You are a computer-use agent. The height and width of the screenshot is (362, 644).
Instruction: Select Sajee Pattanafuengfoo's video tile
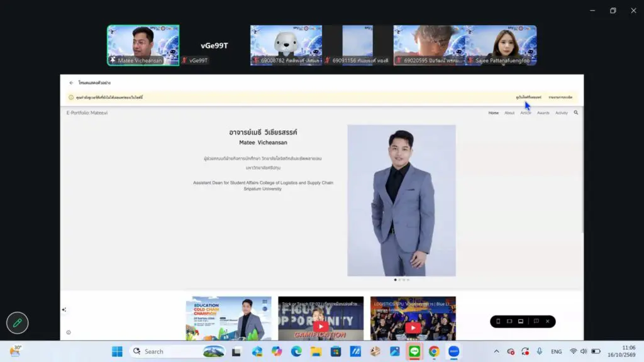coord(501,45)
